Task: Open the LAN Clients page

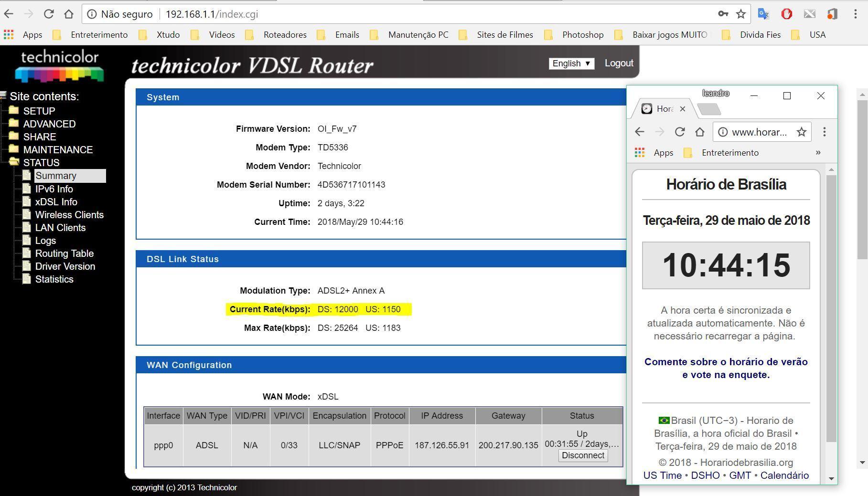Action: (x=60, y=228)
